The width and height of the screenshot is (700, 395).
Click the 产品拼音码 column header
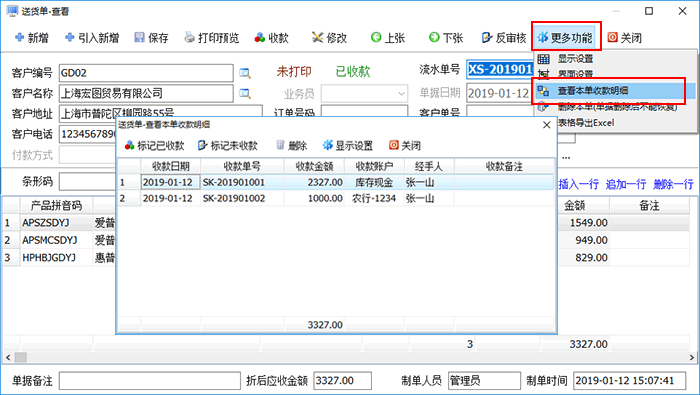[x=56, y=205]
